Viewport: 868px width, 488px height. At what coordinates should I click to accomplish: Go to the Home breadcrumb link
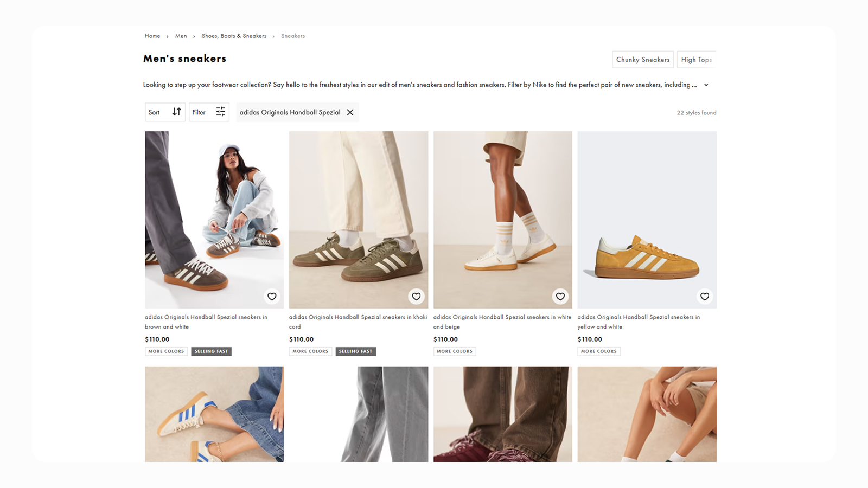152,36
